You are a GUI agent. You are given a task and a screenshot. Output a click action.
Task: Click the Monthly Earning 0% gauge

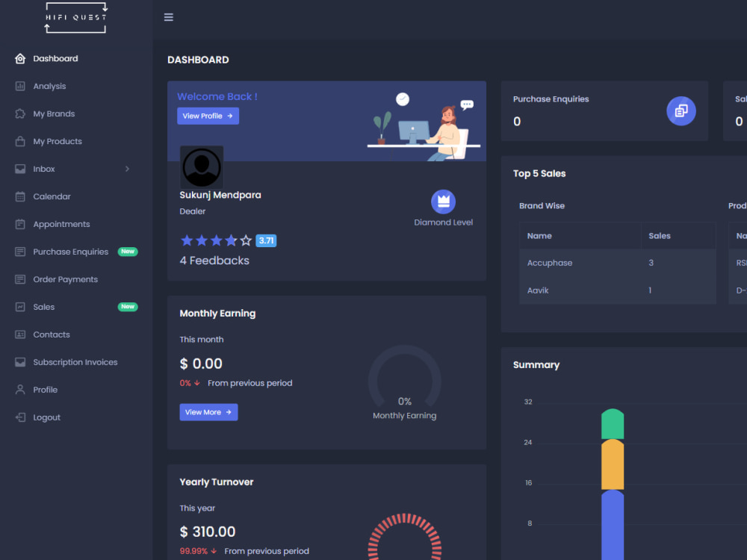pos(404,376)
